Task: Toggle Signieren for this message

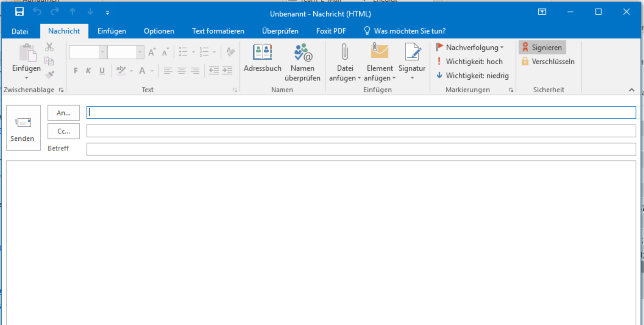Action: click(x=542, y=48)
